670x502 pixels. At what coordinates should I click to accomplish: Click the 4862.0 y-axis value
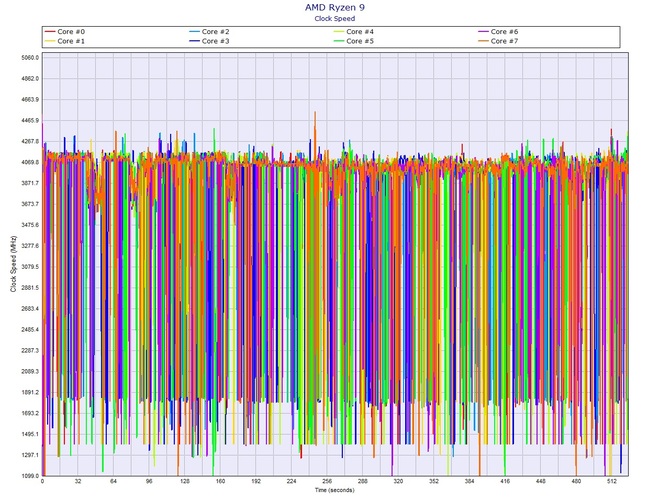[x=30, y=79]
